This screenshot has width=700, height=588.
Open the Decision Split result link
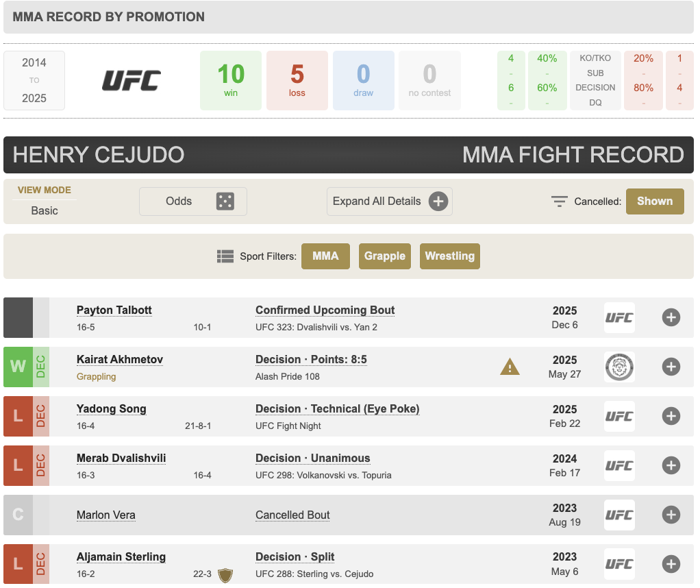pos(295,556)
